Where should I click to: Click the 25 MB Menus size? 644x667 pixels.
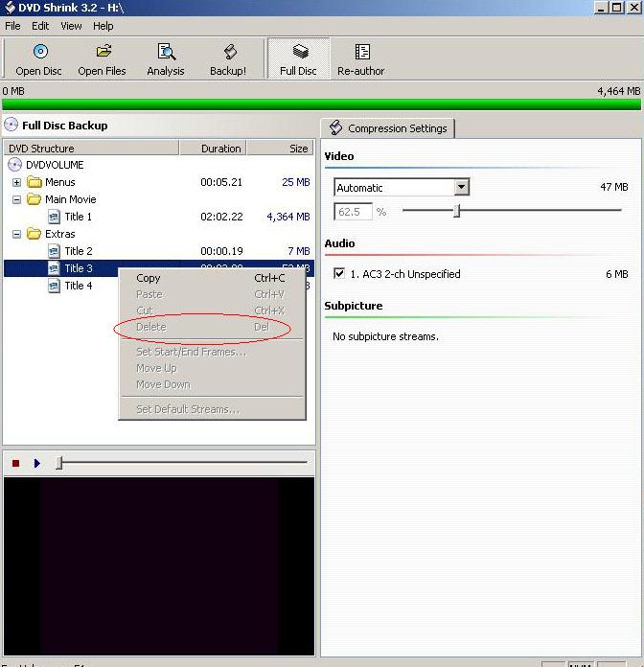click(x=295, y=182)
